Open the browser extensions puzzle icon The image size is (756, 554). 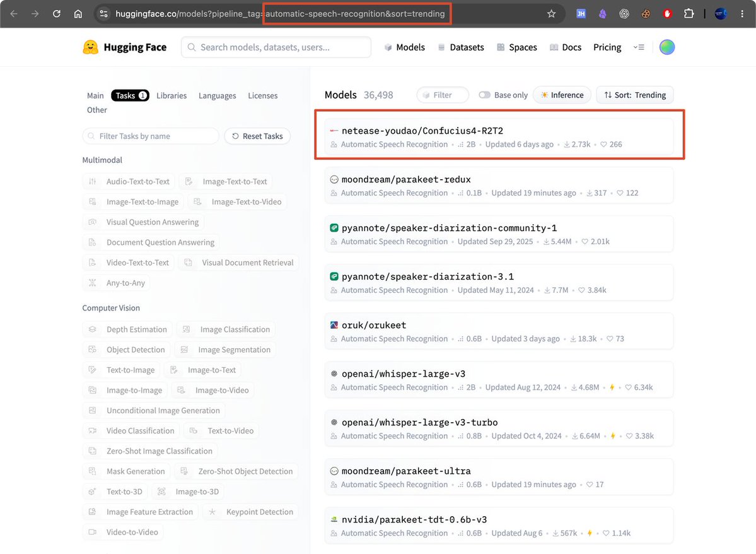(689, 13)
